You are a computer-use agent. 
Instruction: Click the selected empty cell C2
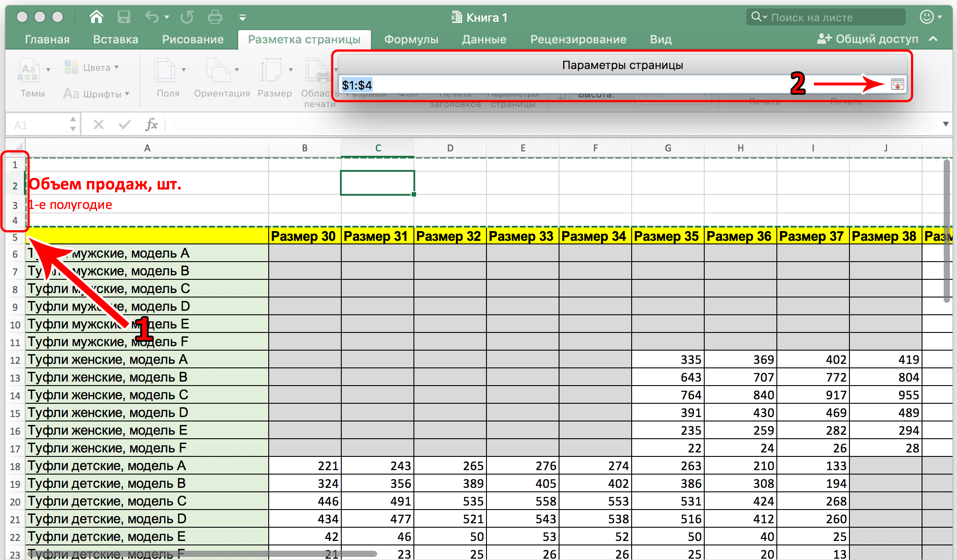coord(378,183)
